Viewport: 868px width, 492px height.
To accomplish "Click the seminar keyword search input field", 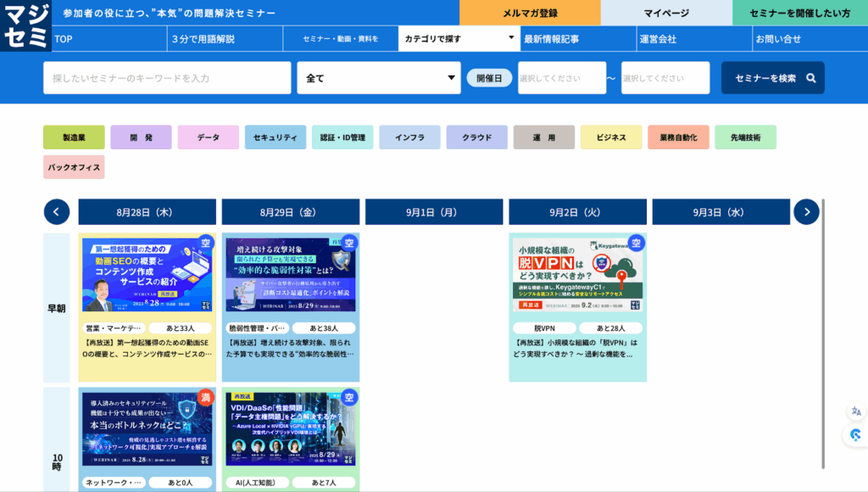I will click(167, 78).
